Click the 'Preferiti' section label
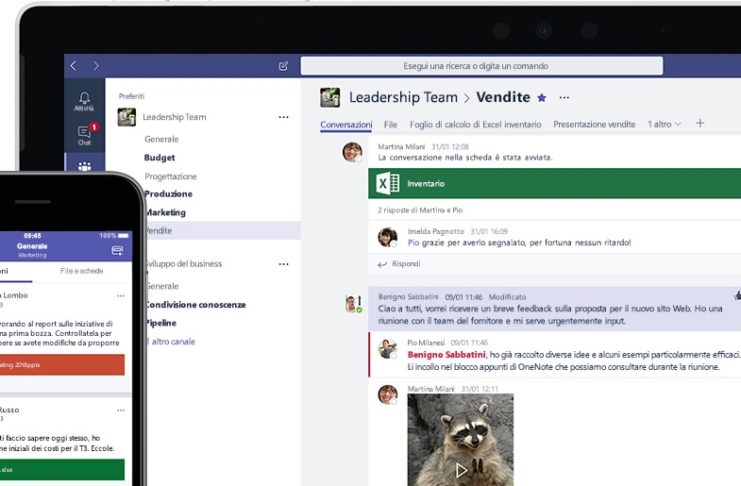The image size is (741, 486). click(131, 96)
